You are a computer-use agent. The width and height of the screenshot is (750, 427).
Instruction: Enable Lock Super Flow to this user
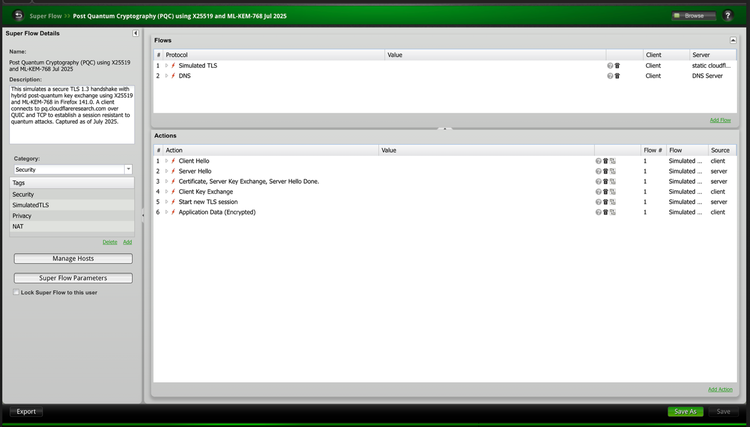tap(16, 292)
